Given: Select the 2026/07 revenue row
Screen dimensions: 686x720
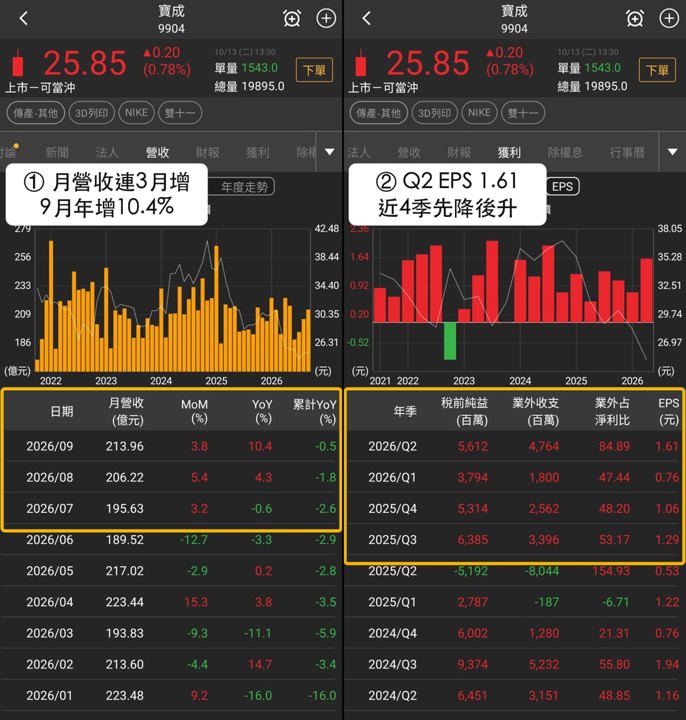Looking at the screenshot, I should (171, 508).
